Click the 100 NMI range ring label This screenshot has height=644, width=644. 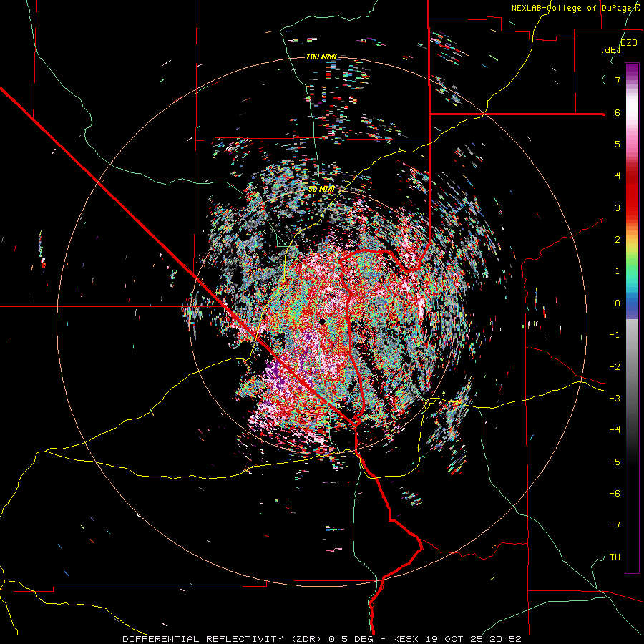321,57
